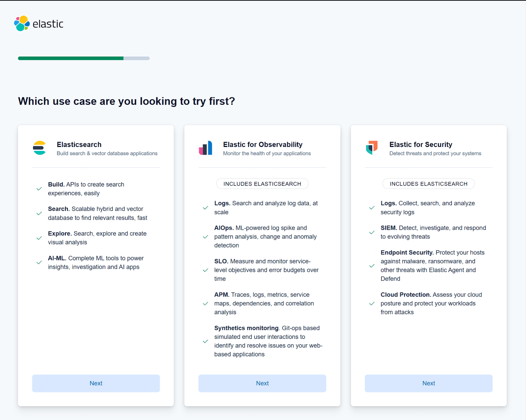Image resolution: width=526 pixels, height=420 pixels.
Task: Click INCLUDES ELASTICSEARCH badge in Security card
Action: tap(428, 184)
